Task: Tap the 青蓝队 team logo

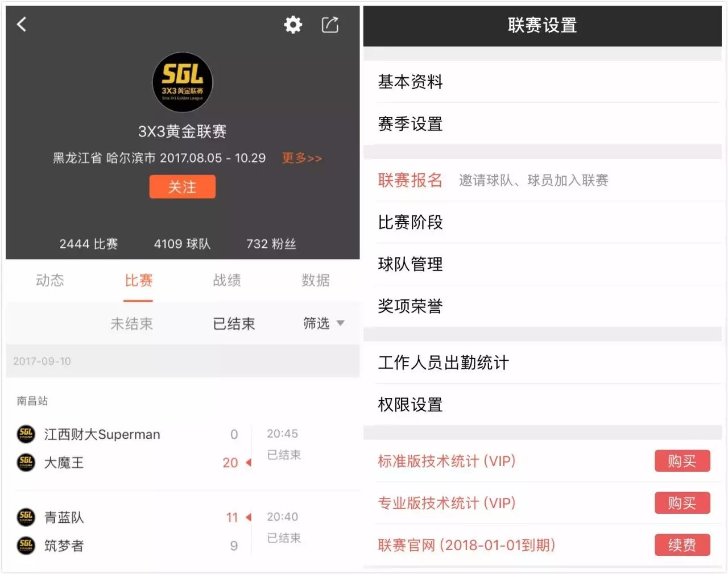Action: pos(26,517)
